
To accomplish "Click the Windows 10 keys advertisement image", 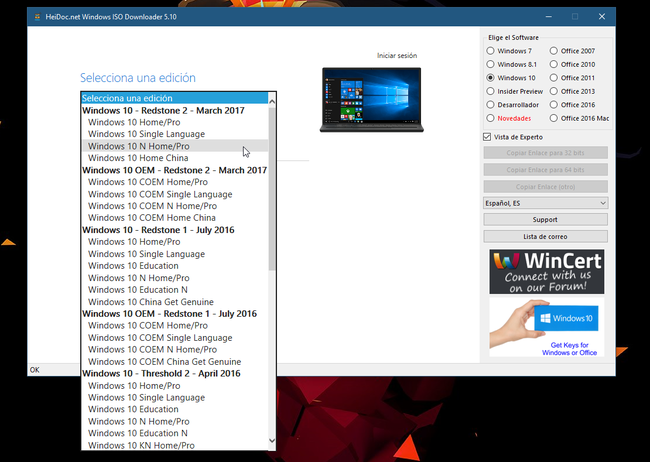I will 546,328.
